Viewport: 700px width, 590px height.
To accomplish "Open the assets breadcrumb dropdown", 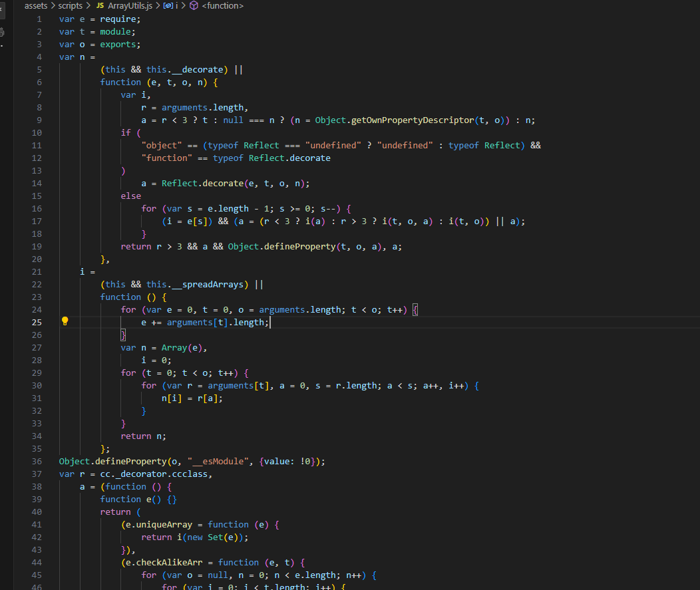I will coord(36,5).
